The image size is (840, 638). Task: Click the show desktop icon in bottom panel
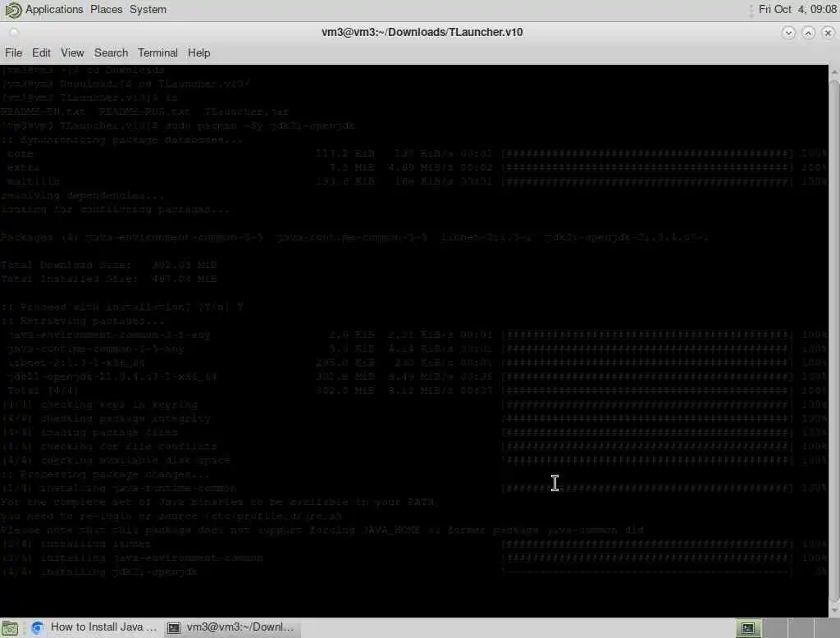pos(10,628)
